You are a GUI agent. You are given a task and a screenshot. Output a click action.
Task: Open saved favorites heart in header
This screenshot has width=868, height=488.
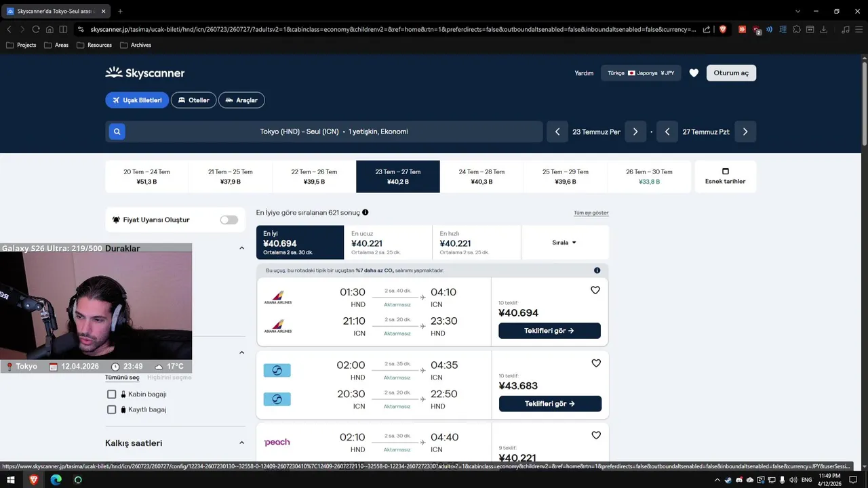(x=694, y=73)
